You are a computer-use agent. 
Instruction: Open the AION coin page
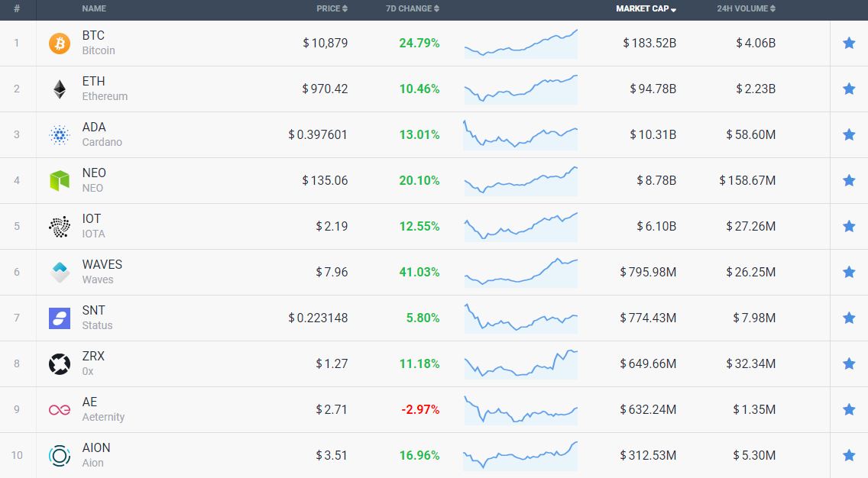pos(96,456)
